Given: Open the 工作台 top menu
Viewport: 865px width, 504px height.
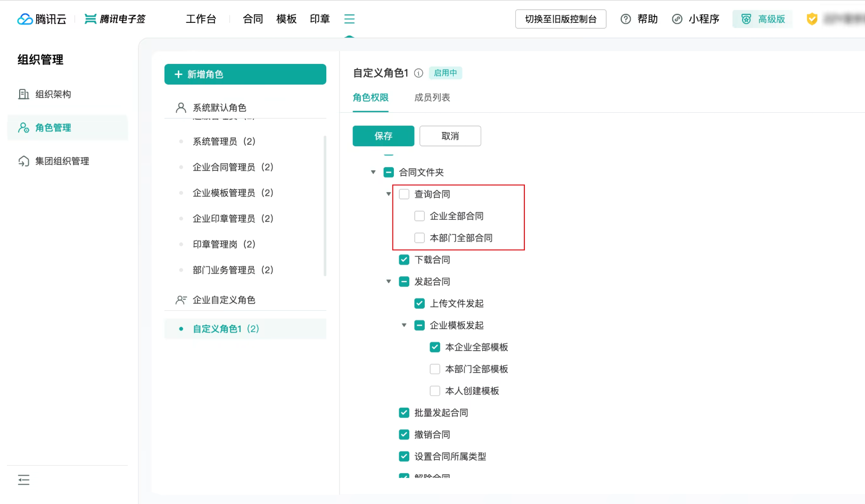Looking at the screenshot, I should coord(201,19).
